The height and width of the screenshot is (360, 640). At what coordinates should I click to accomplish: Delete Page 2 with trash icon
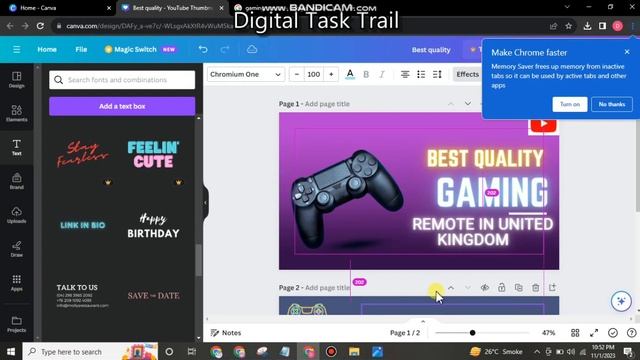point(536,288)
